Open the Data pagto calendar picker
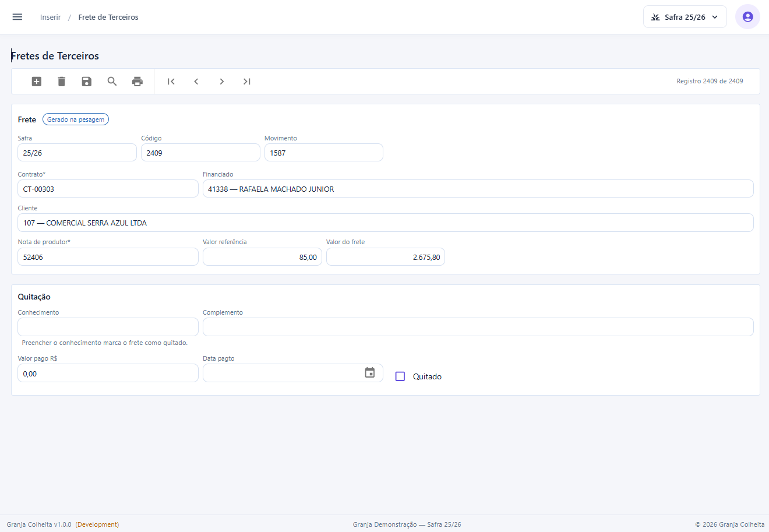The width and height of the screenshot is (769, 532). 370,373
